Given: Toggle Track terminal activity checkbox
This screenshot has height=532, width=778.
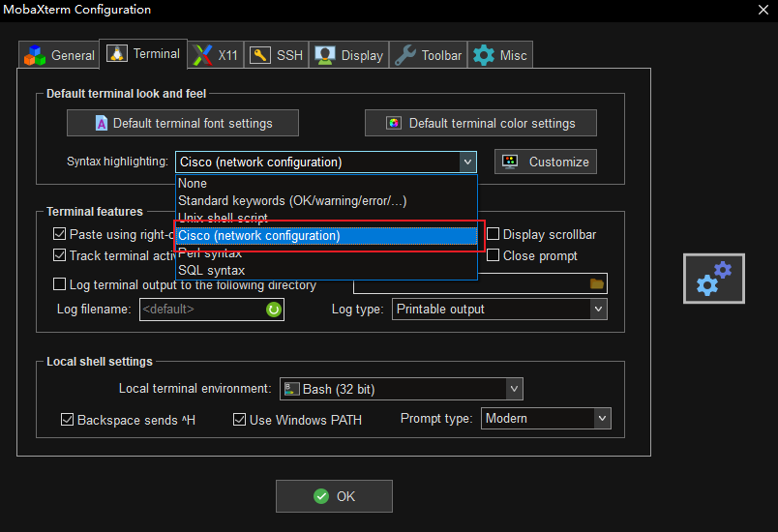Looking at the screenshot, I should point(60,255).
